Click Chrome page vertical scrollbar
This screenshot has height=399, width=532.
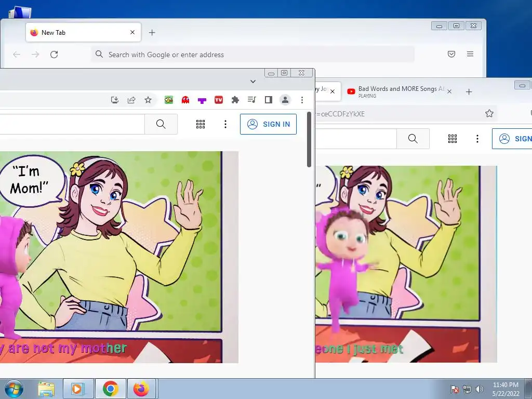pyautogui.click(x=309, y=139)
